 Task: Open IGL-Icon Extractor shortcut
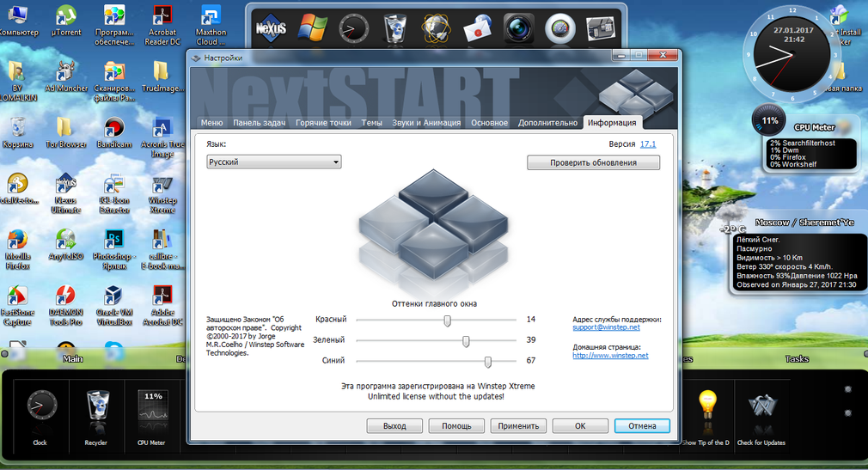point(114,194)
